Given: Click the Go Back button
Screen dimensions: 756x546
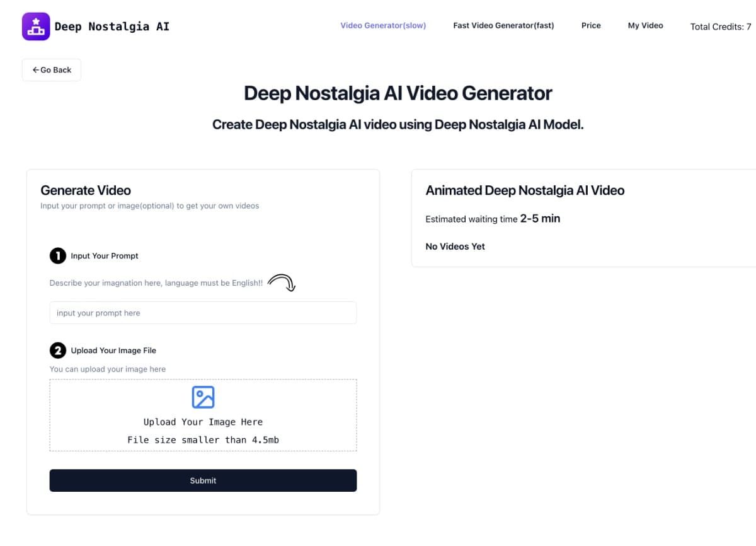Looking at the screenshot, I should (52, 70).
